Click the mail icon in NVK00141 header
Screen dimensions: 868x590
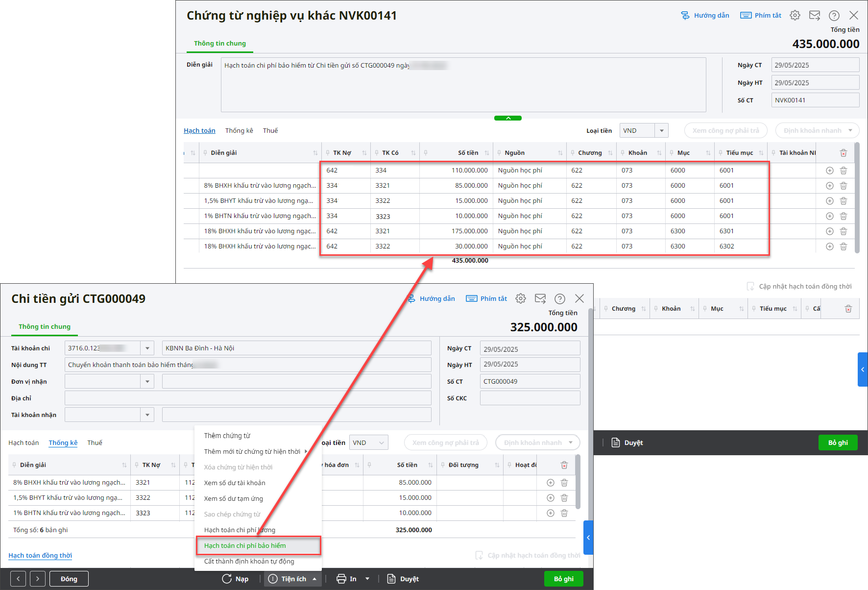815,15
